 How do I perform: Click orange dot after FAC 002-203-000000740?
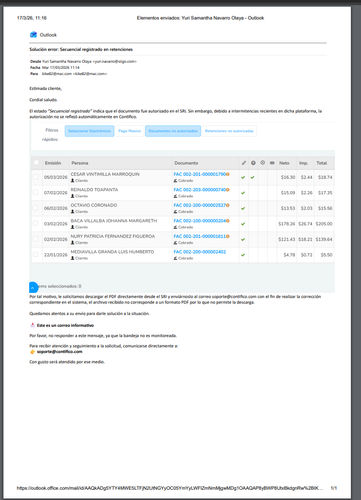228,190
